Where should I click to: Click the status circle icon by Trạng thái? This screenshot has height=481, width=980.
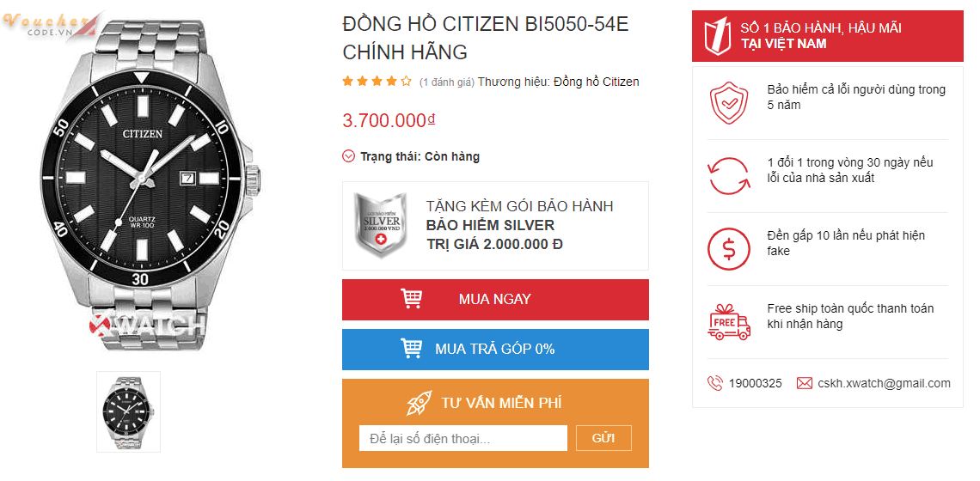coord(348,156)
